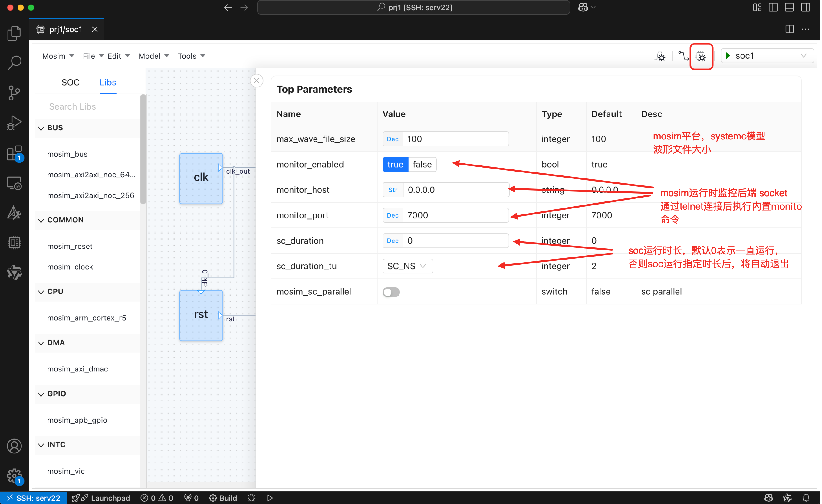Click the debug bug icon in the status bar
Screen dimensions: 822x504
tap(252, 498)
